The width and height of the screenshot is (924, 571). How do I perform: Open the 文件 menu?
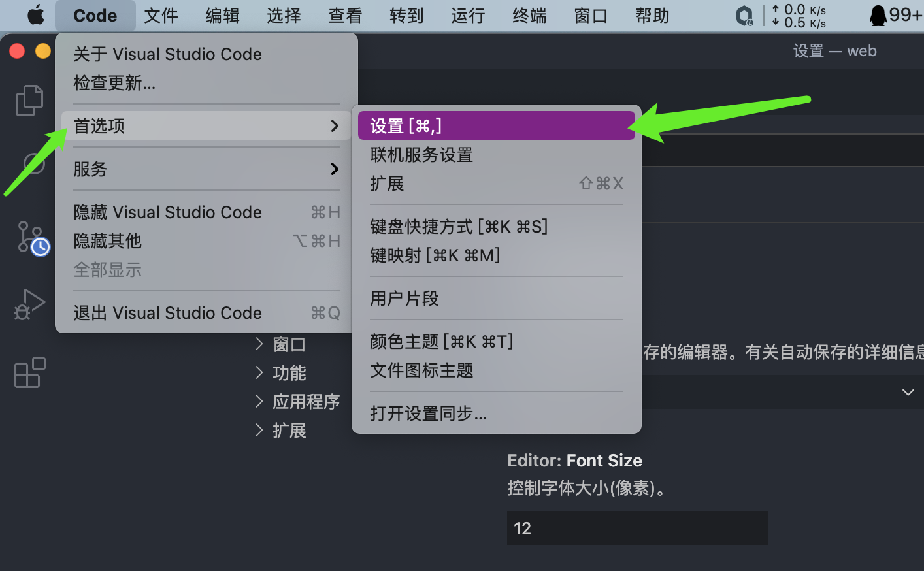[x=161, y=16]
